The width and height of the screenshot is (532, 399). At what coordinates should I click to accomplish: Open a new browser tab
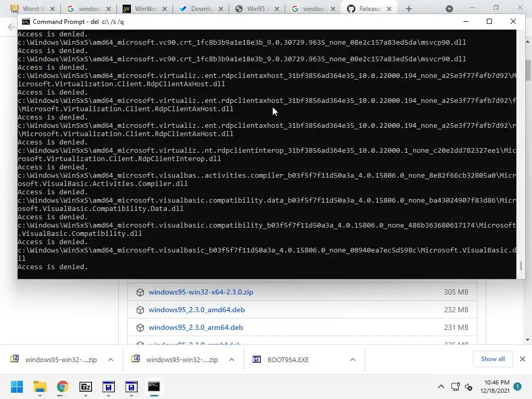(x=409, y=9)
